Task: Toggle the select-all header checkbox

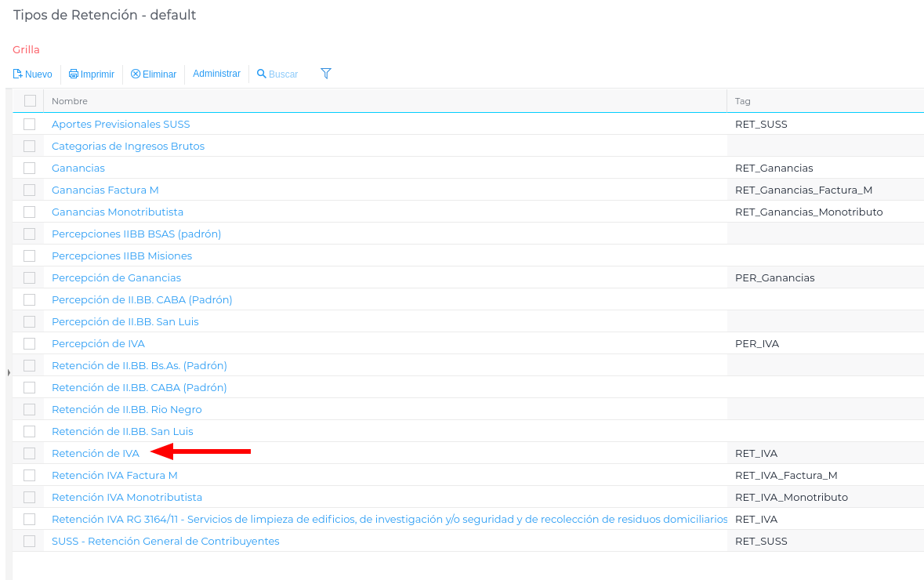Action: pyautogui.click(x=30, y=100)
